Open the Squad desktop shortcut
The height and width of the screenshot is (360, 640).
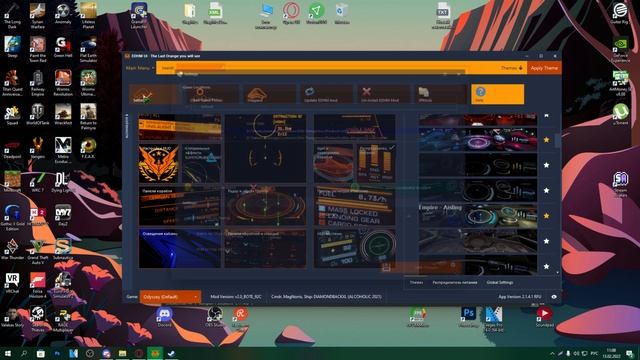click(x=12, y=114)
